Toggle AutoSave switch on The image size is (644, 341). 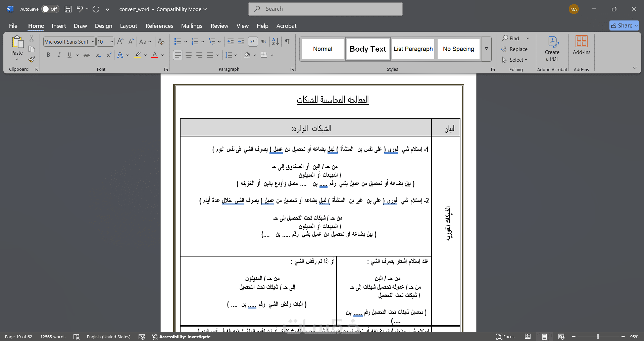point(50,9)
